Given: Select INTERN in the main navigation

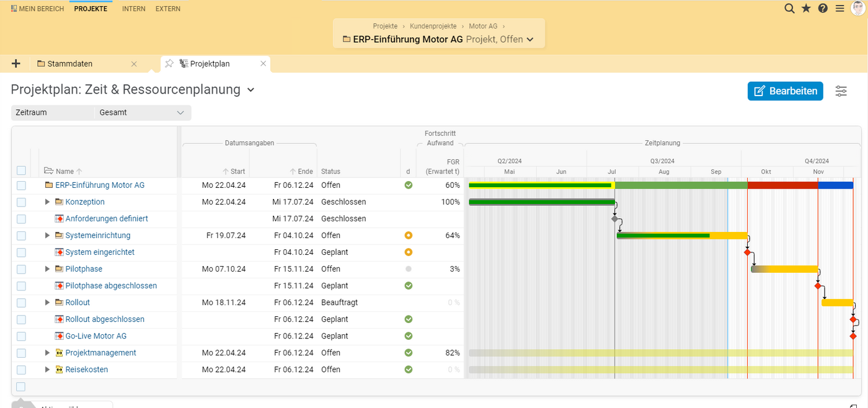Looking at the screenshot, I should pos(133,8).
